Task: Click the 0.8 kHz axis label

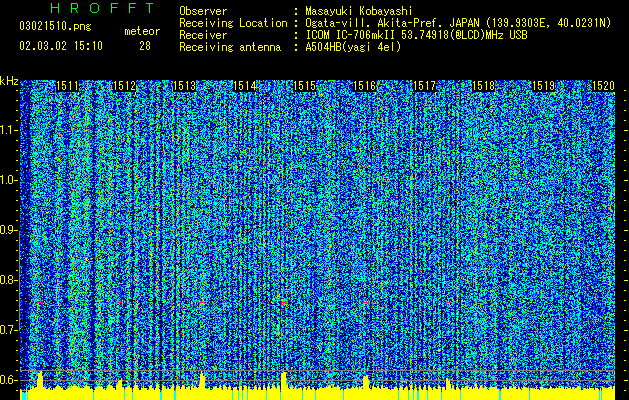Action: (9, 280)
